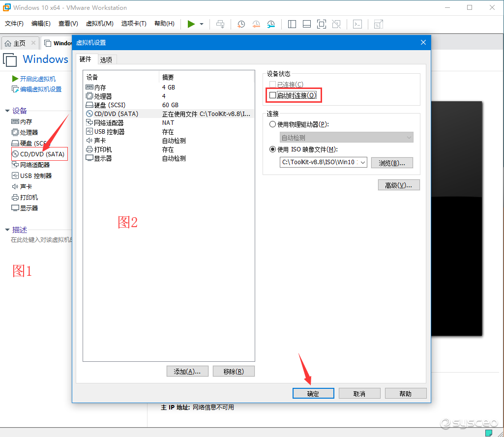Open the 帮助(H) menu
The width and height of the screenshot is (504, 437).
[164, 24]
